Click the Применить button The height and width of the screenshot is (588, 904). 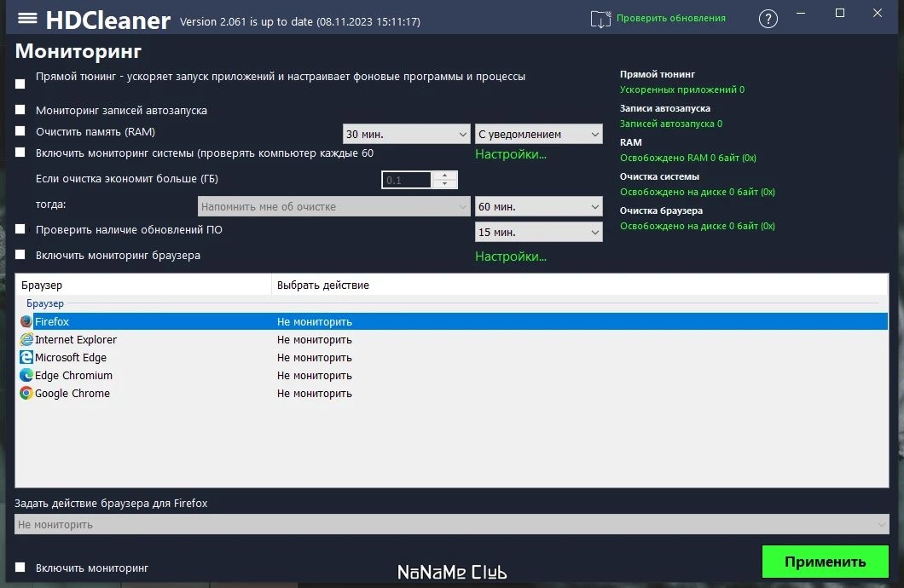(x=825, y=562)
